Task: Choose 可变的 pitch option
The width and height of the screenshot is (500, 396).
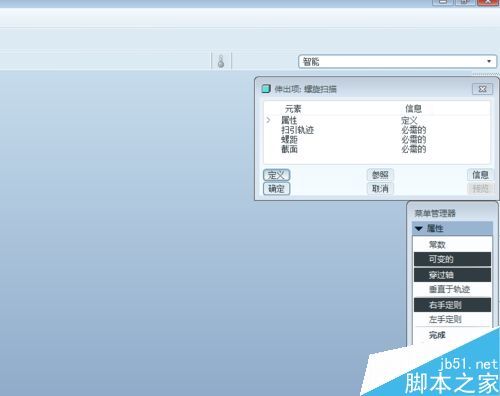Action: 452,259
